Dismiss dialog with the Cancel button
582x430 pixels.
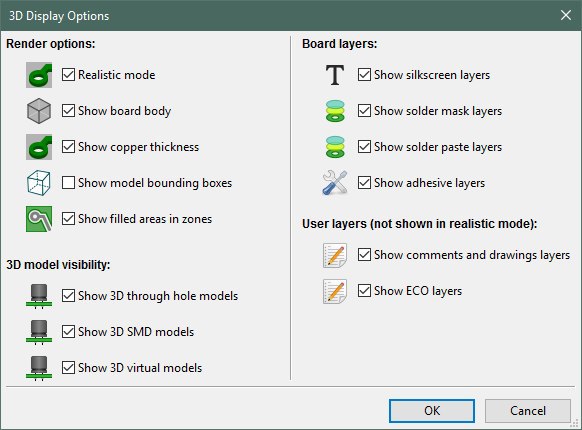coord(527,411)
